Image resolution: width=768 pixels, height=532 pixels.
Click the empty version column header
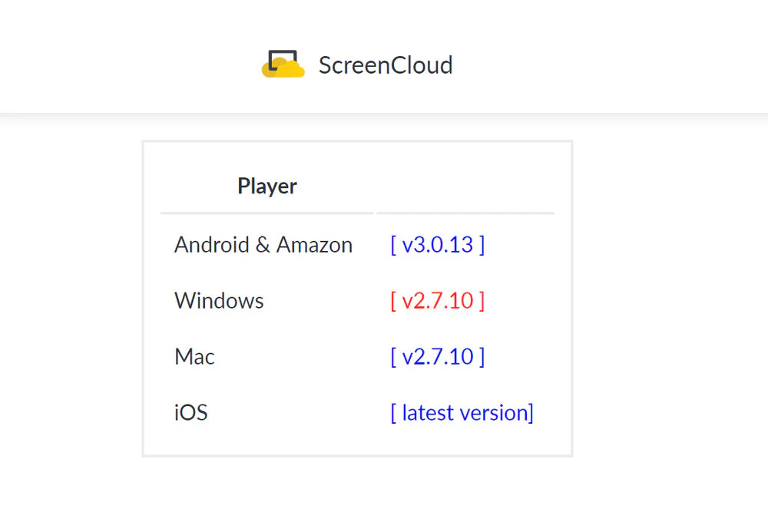(465, 186)
